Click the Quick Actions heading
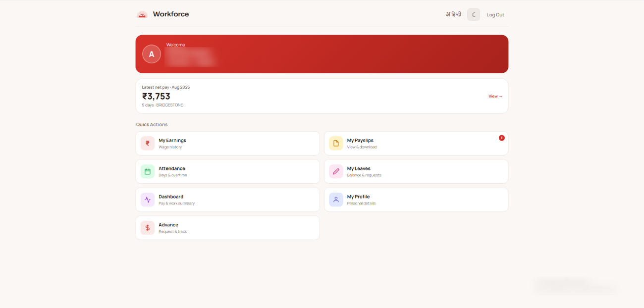Viewport: 644px width, 308px height. (152, 124)
